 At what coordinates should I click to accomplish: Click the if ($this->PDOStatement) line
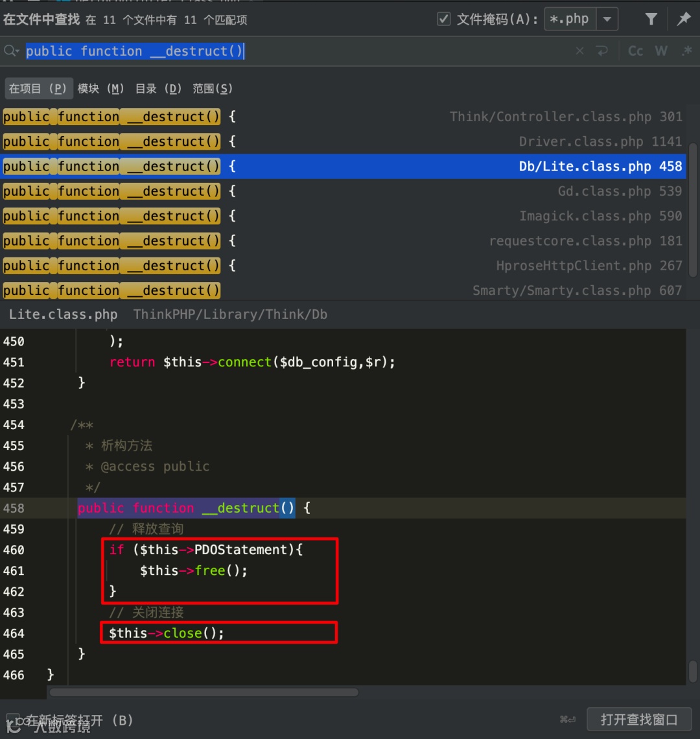click(x=206, y=550)
